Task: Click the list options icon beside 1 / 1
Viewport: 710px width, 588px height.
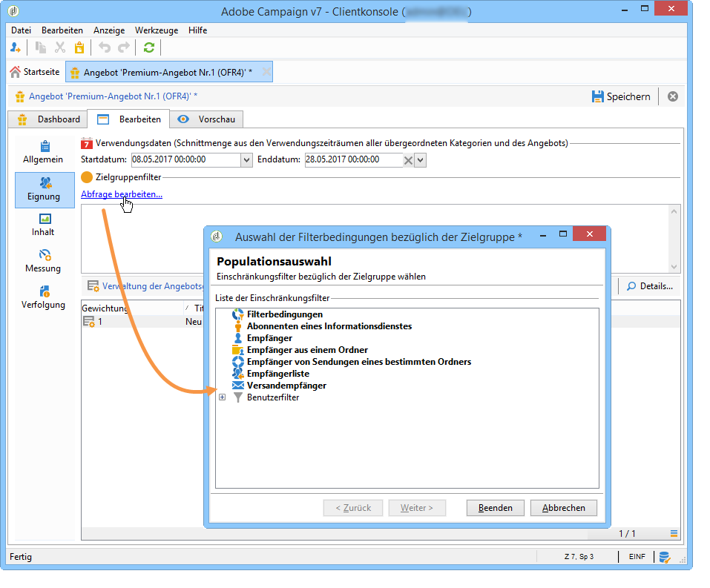Action: [674, 534]
